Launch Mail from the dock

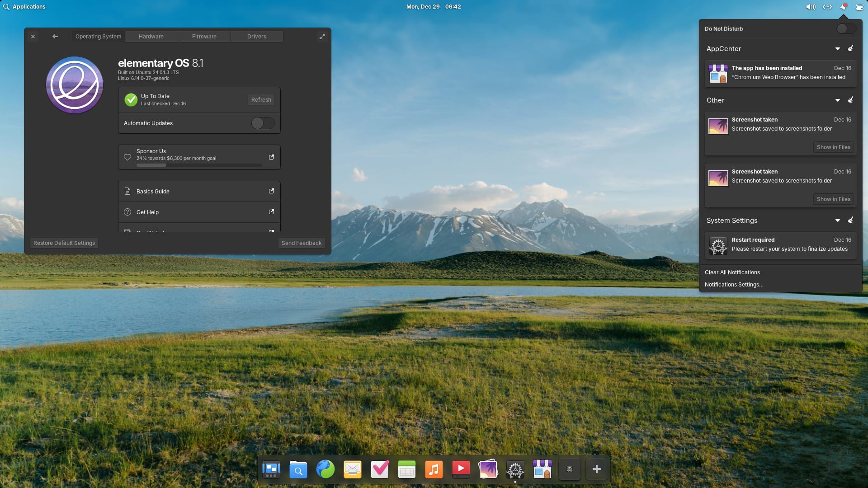[x=352, y=469]
